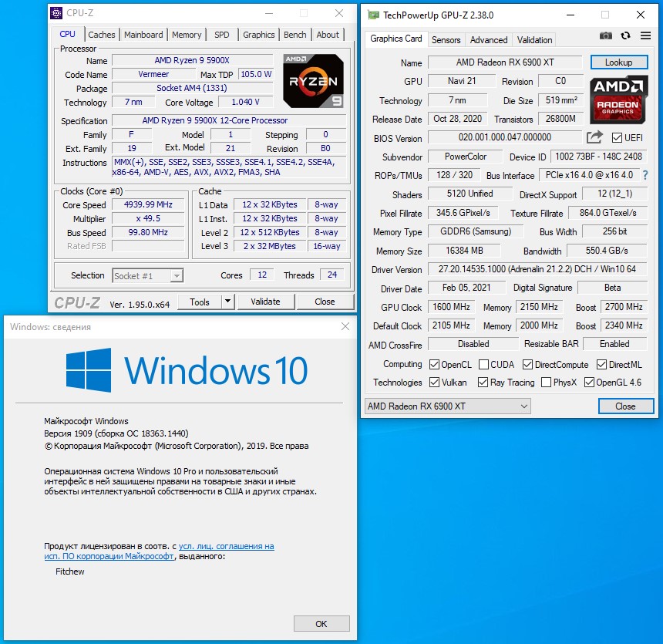The width and height of the screenshot is (663, 644).
Task: Toggle the Ray Tracing checkbox
Action: click(483, 382)
